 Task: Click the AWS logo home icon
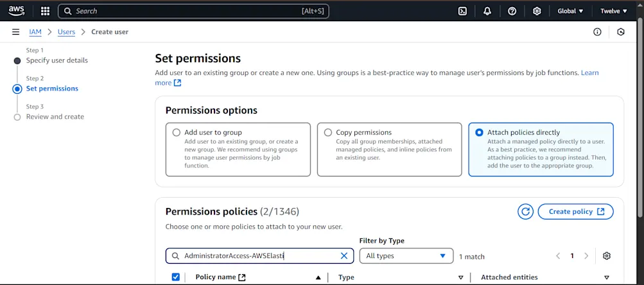pos(17,11)
